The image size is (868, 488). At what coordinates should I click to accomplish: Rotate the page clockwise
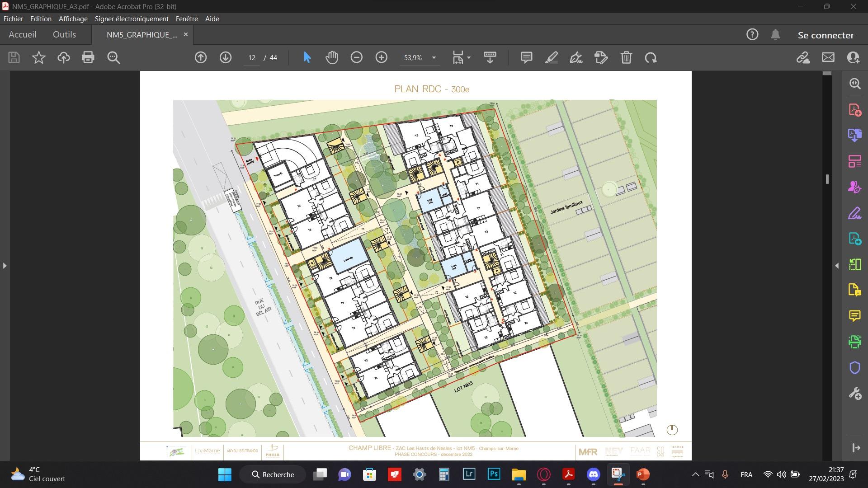(651, 57)
